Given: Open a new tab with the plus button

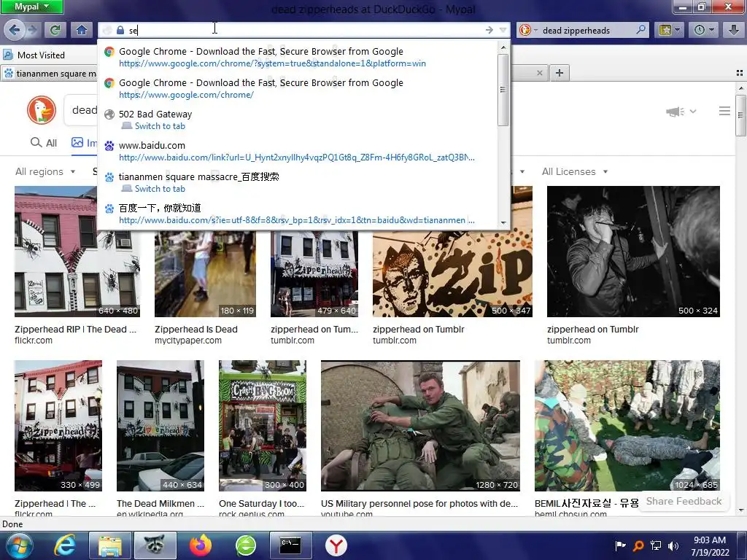Looking at the screenshot, I should (560, 73).
